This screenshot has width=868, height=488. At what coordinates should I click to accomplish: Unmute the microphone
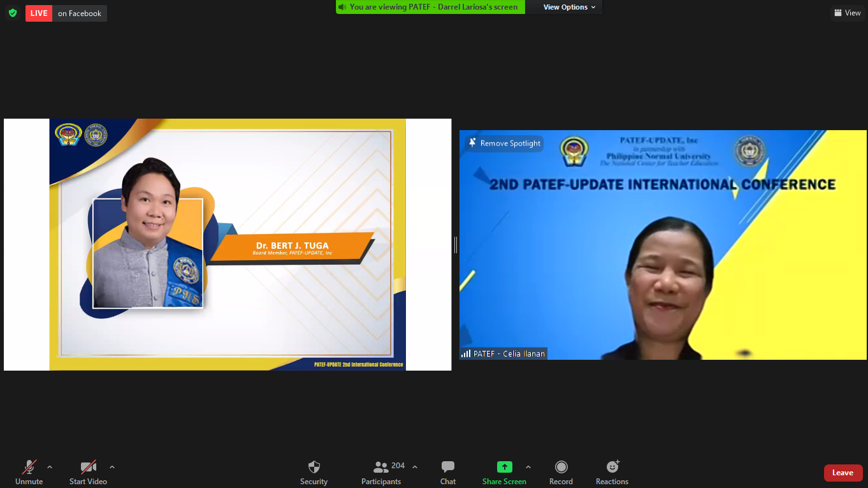pos(29,473)
